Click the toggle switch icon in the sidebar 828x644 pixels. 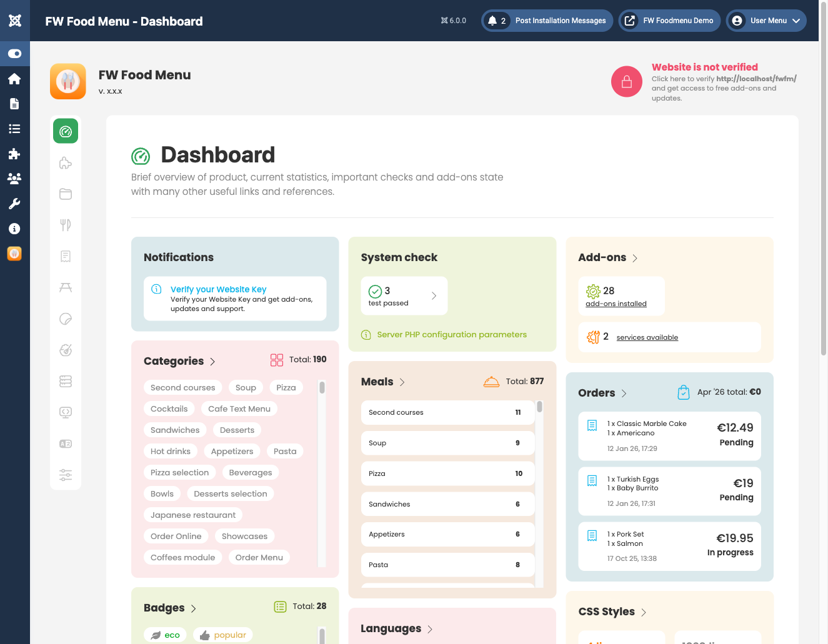15,54
